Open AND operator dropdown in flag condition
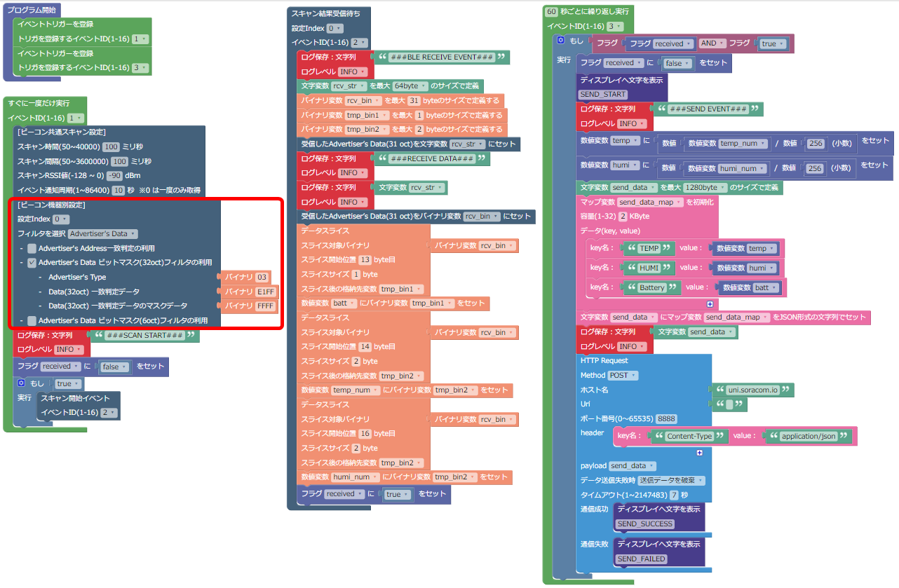The height and width of the screenshot is (588, 899). [712, 43]
